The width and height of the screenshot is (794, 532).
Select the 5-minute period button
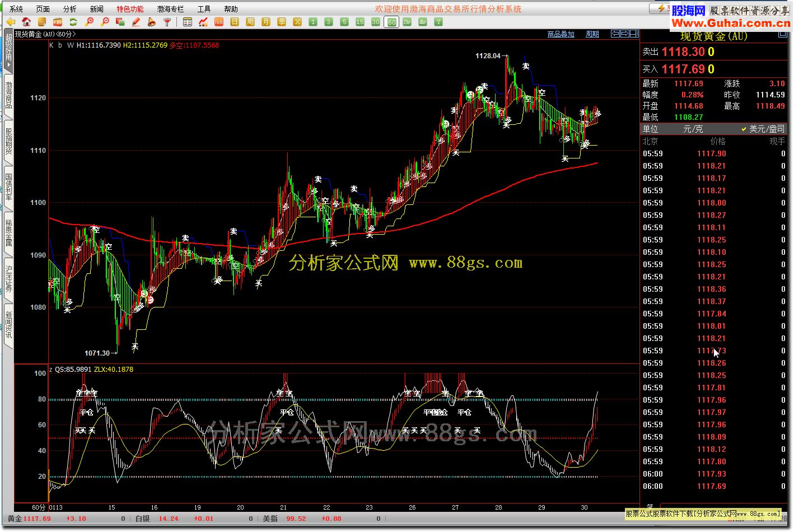(344, 22)
